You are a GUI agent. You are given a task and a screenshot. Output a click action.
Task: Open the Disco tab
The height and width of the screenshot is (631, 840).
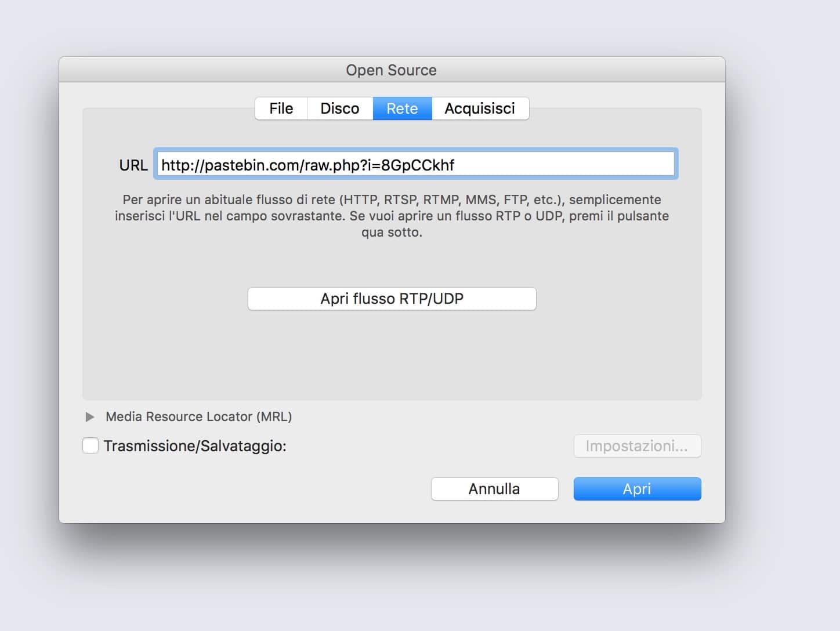(x=340, y=108)
